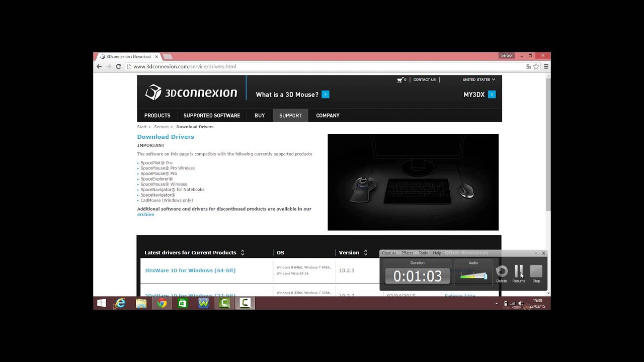644x362 pixels.
Task: Click the volume speaker tray icon
Action: point(521,303)
